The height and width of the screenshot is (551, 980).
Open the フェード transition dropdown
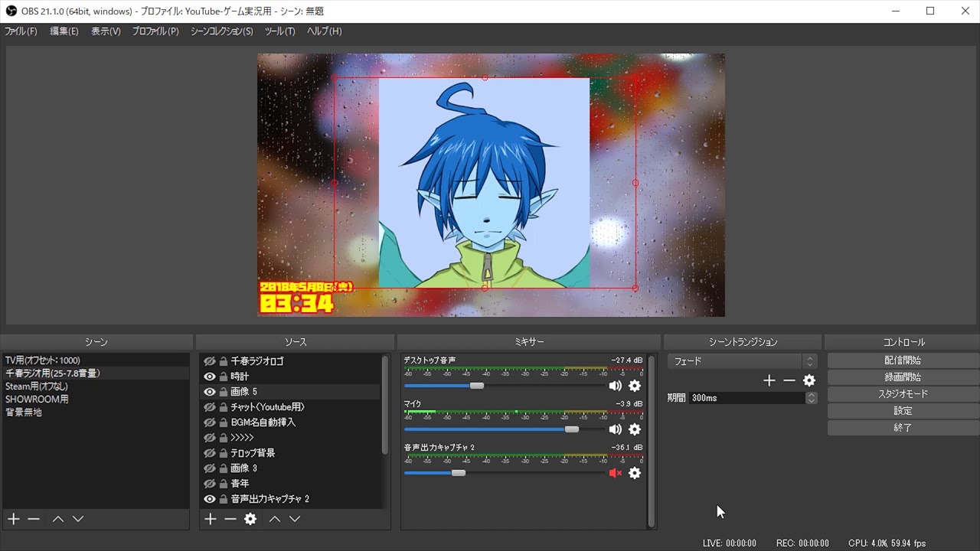(742, 361)
